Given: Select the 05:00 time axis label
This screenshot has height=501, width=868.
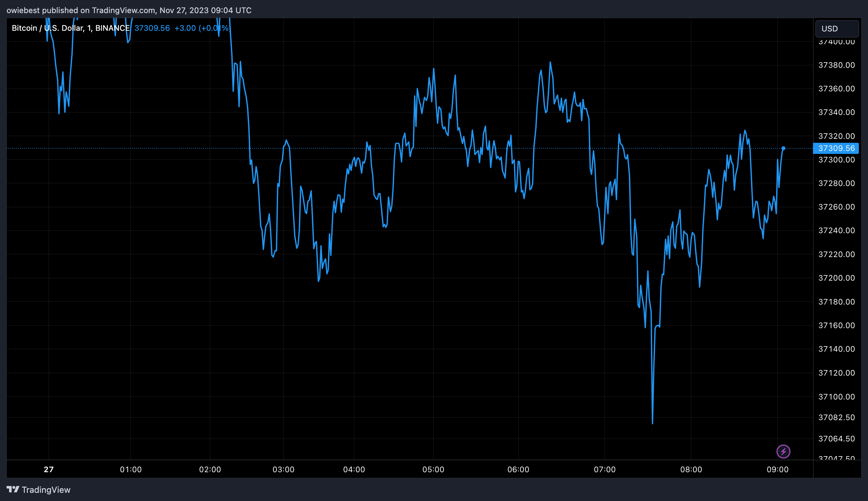Looking at the screenshot, I should [x=433, y=469].
